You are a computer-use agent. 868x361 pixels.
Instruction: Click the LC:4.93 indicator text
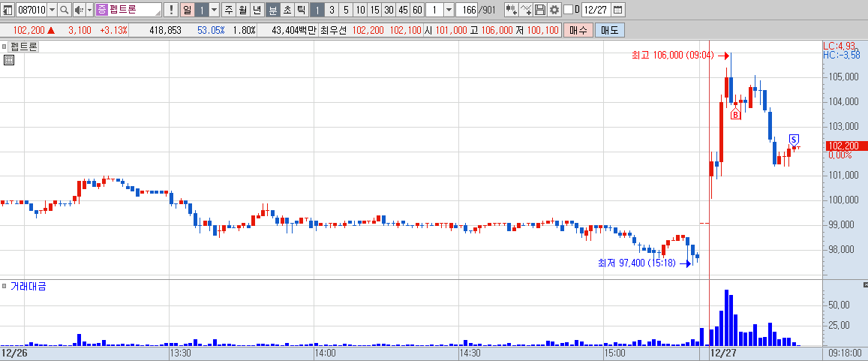pyautogui.click(x=839, y=45)
